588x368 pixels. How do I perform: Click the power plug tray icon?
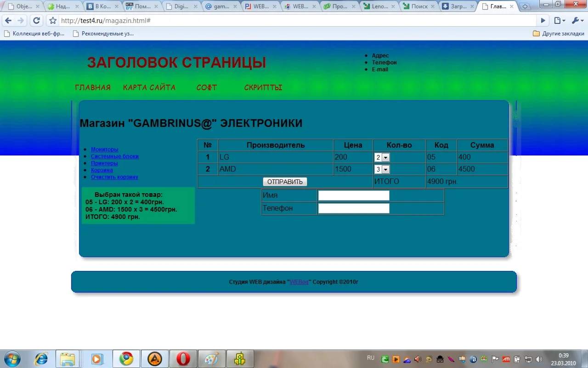(517, 359)
